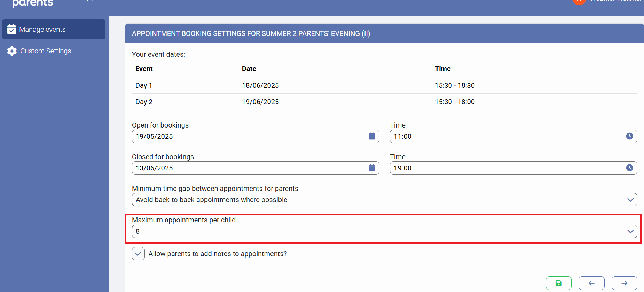Screen dimensions: 644x292
Task: Proceed using the right arrow button
Action: pyautogui.click(x=624, y=283)
